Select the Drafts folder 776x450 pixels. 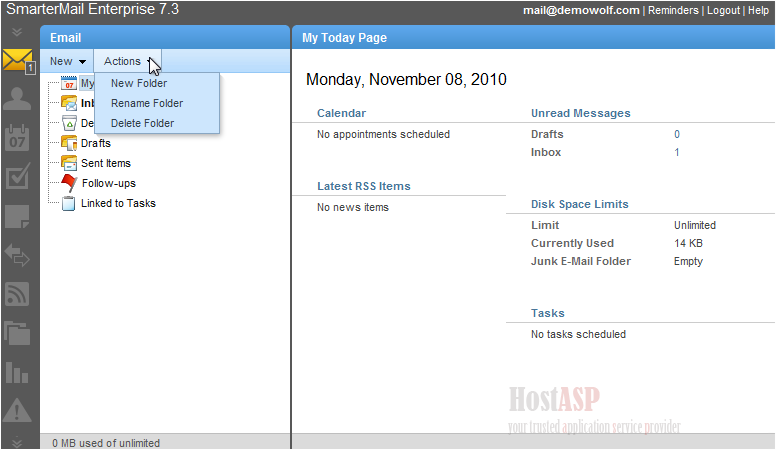coord(96,143)
